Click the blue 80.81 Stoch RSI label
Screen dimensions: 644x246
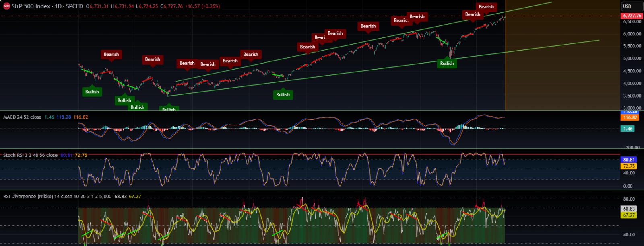point(629,160)
